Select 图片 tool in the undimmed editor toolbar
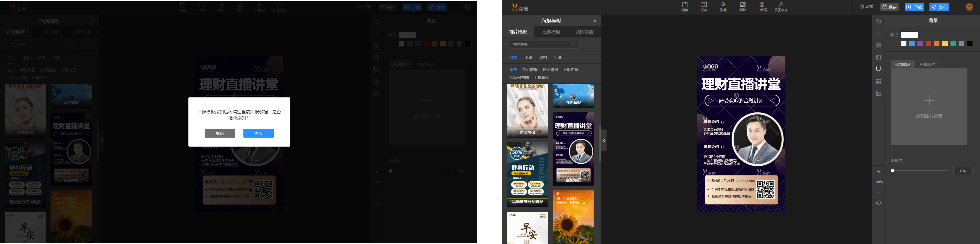The width and height of the screenshot is (980, 244). point(743,7)
